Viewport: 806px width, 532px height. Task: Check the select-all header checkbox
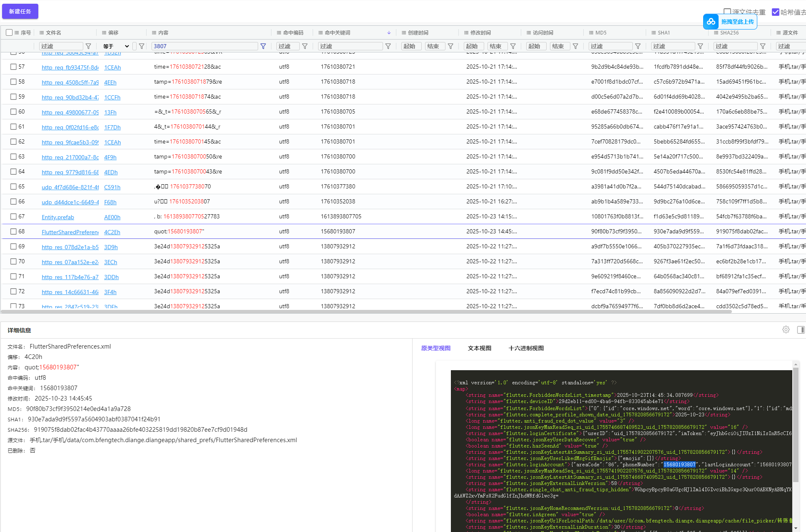9,32
